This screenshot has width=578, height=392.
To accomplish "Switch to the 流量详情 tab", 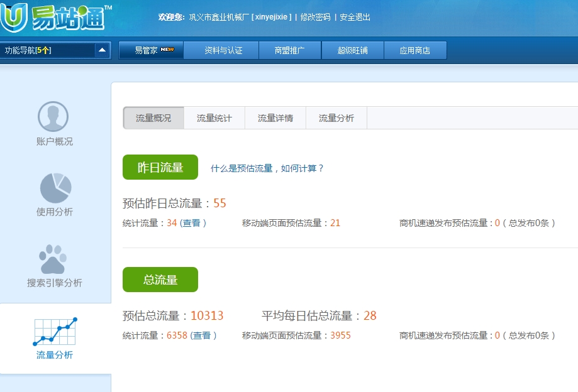I will click(x=275, y=118).
